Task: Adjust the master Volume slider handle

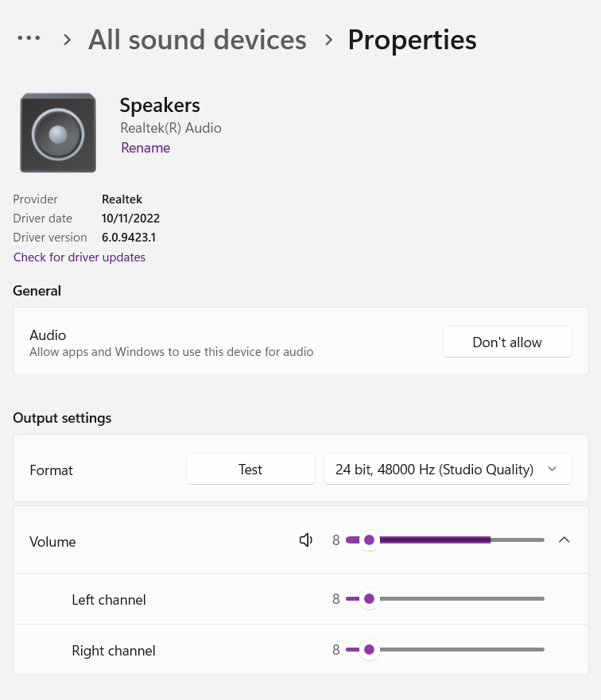Action: click(x=369, y=540)
